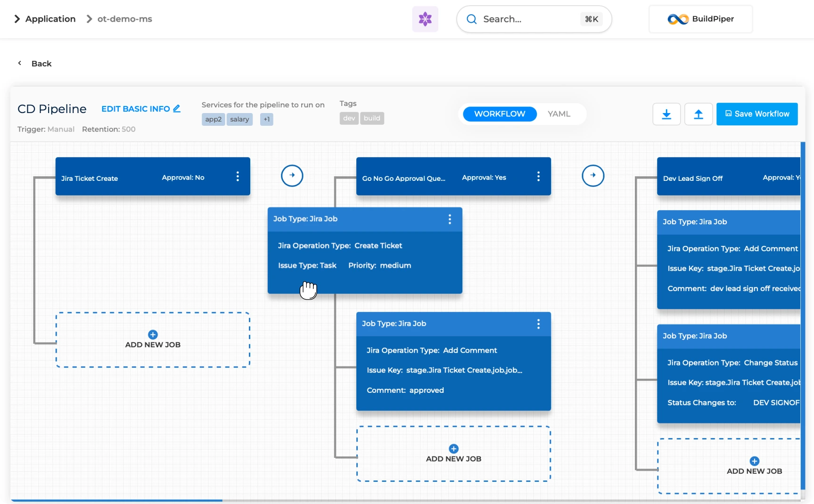Open the three-dot menu on Jira Ticket Create stage
The image size is (814, 504).
click(x=238, y=176)
